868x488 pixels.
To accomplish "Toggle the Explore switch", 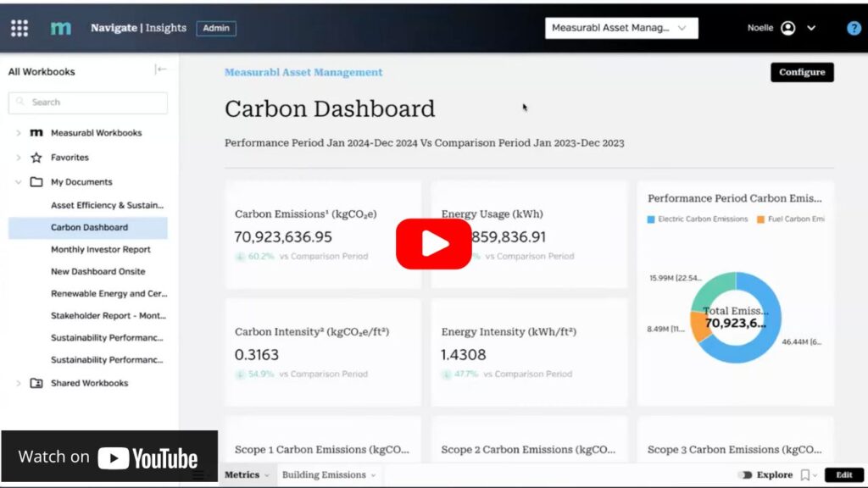I will [x=745, y=475].
